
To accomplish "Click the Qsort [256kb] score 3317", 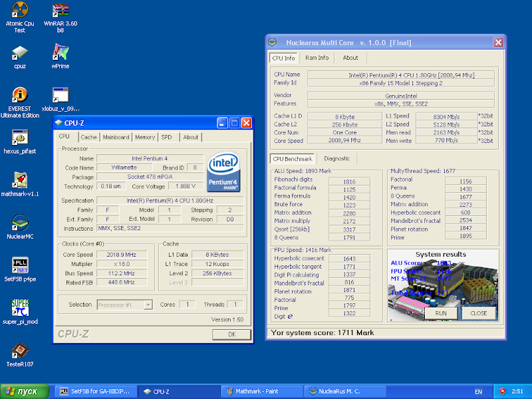I will point(349,229).
